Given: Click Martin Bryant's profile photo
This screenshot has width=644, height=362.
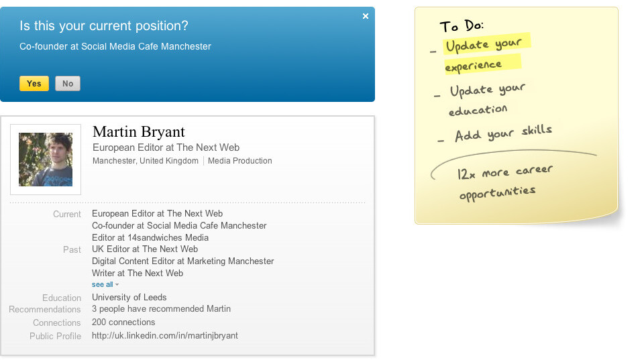Looking at the screenshot, I should [x=46, y=160].
